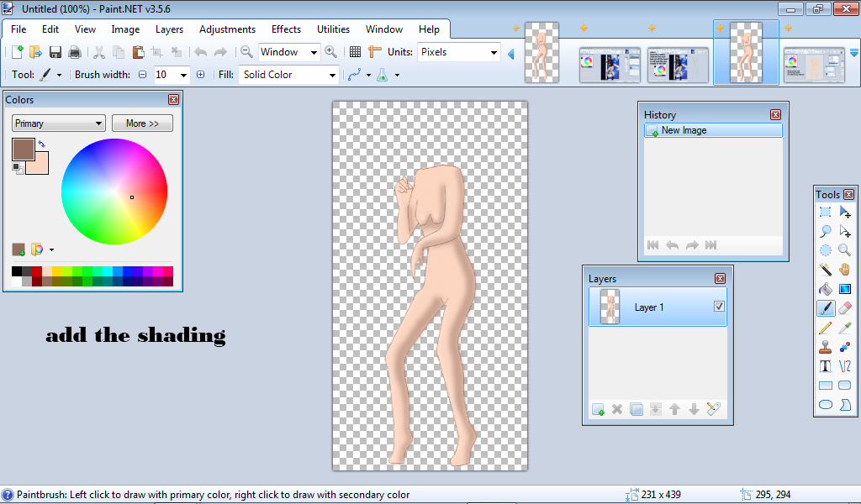
Task: Select the Ellipse Select tool
Action: coord(826,250)
